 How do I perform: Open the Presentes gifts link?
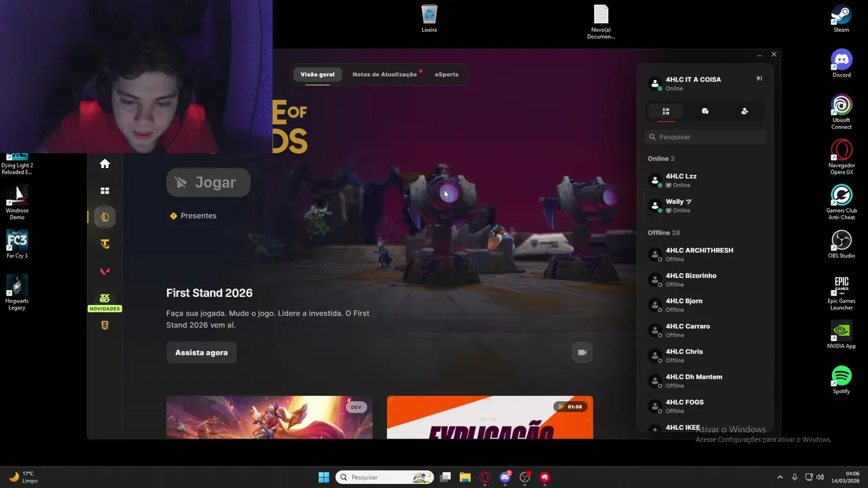[x=193, y=216]
